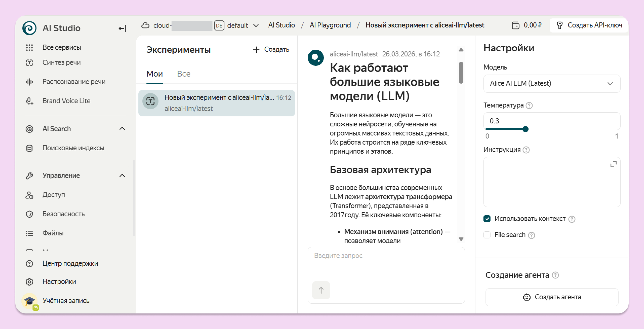Expand the Инструкция field with expand icon

613,164
